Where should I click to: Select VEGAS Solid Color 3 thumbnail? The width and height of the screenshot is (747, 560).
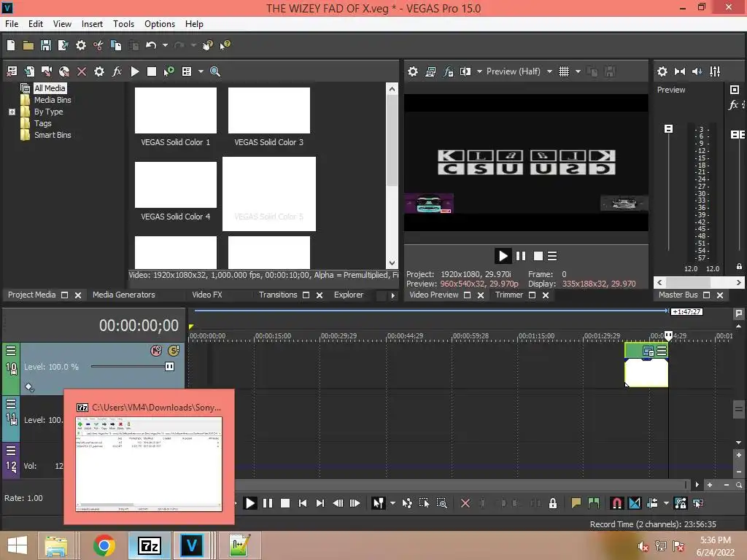tap(268, 111)
